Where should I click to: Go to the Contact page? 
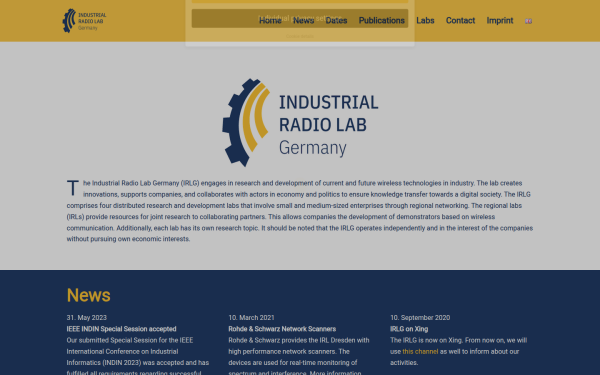click(x=460, y=21)
